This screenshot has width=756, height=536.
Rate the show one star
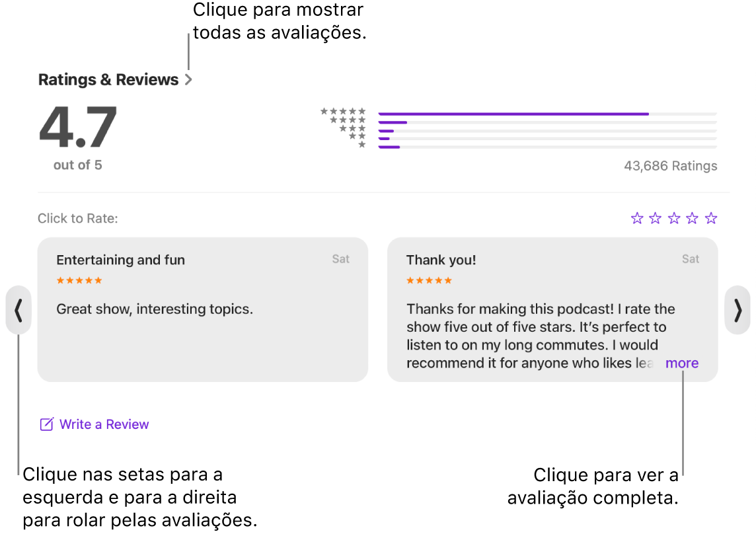637,218
